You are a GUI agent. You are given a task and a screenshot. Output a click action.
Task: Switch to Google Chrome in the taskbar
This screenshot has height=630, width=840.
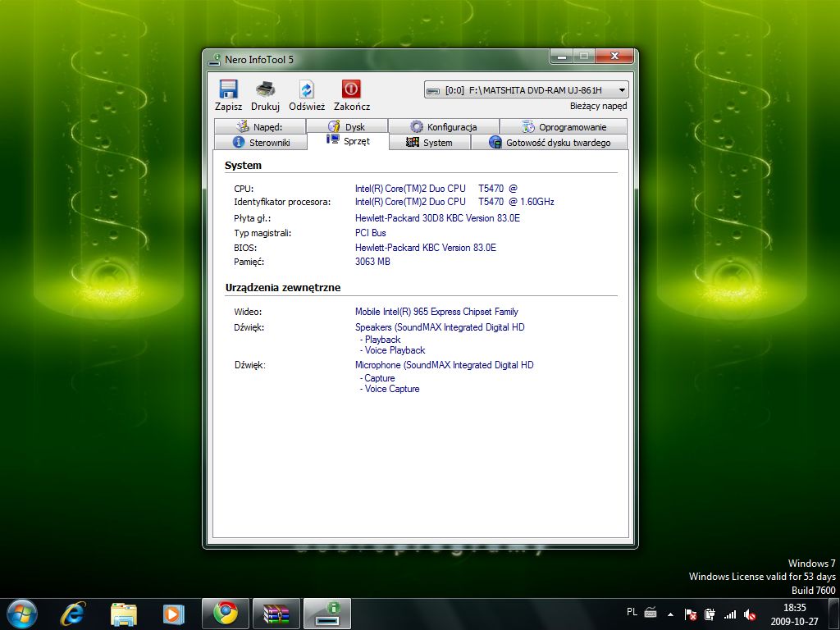(226, 614)
